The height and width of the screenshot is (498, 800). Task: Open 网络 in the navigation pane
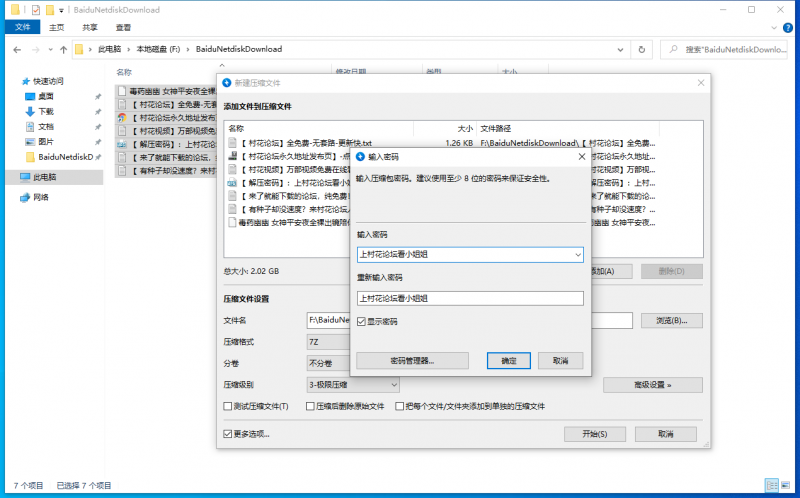pyautogui.click(x=40, y=197)
